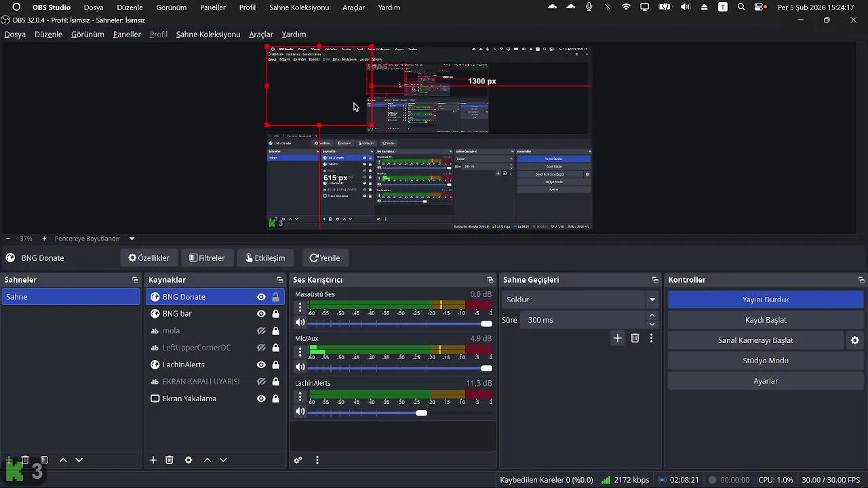
Task: Mute LachinAlerts speaker icon
Action: (x=300, y=412)
